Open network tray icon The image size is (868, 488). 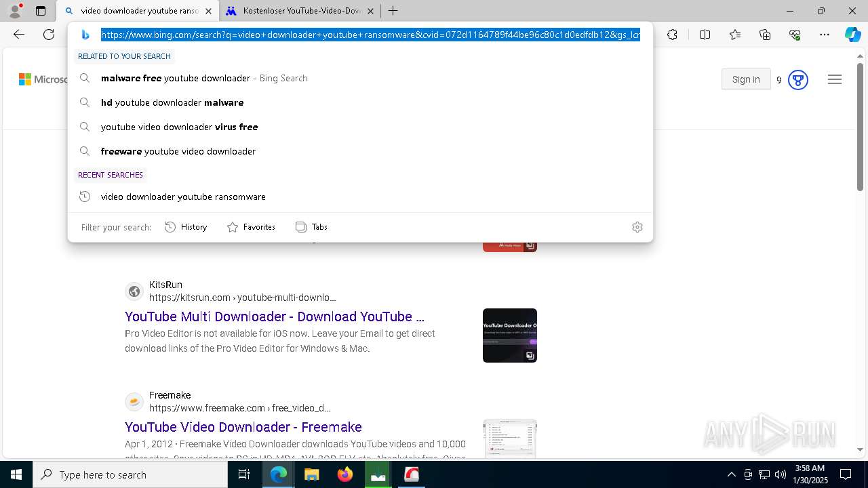point(764,474)
